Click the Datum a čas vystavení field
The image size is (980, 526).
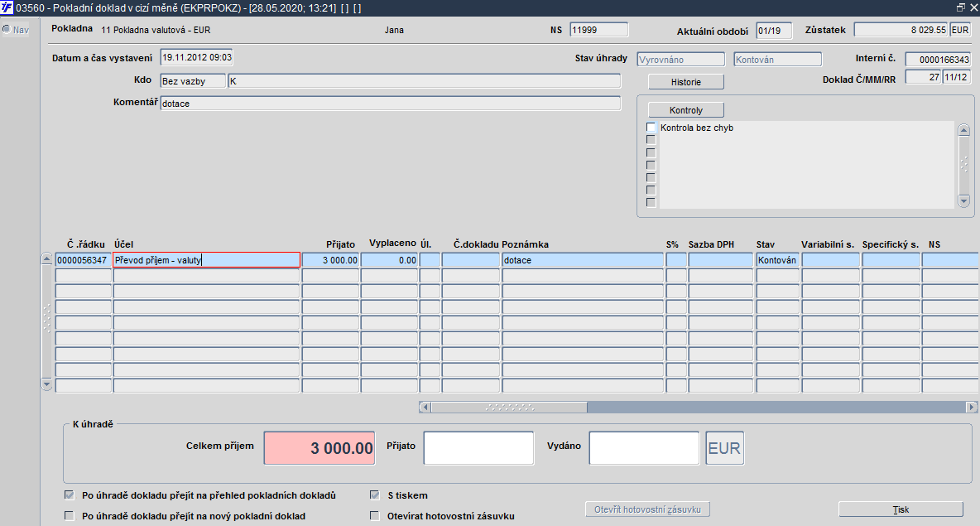coord(196,57)
